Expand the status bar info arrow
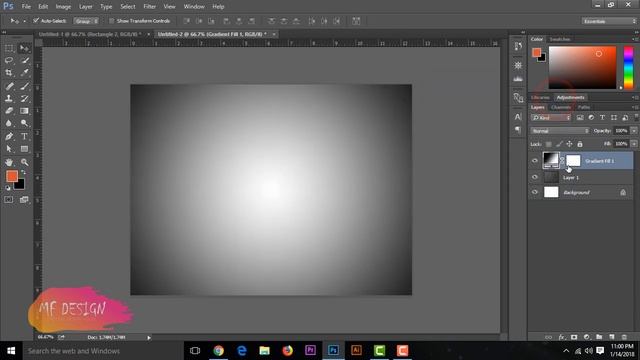This screenshot has height=360, width=640. (149, 338)
